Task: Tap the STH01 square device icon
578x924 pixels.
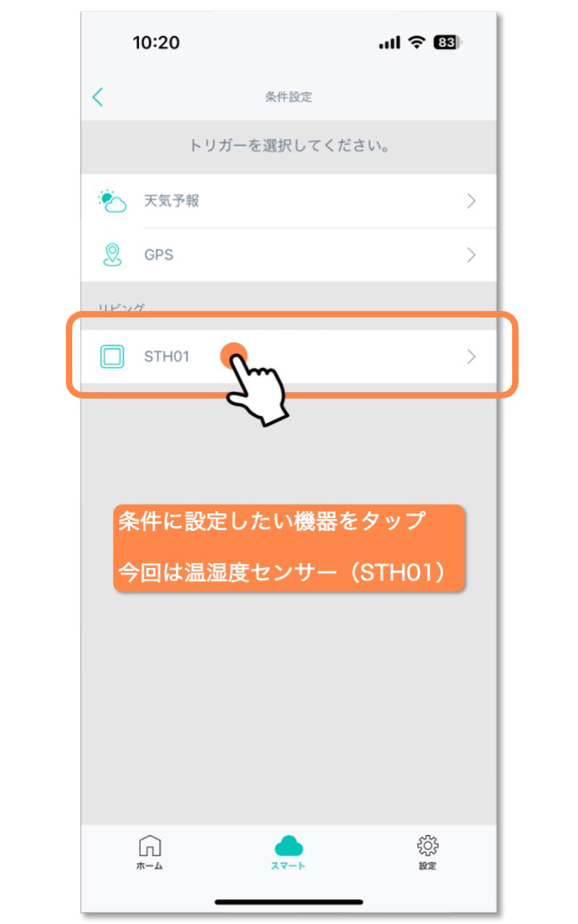Action: pyautogui.click(x=112, y=356)
